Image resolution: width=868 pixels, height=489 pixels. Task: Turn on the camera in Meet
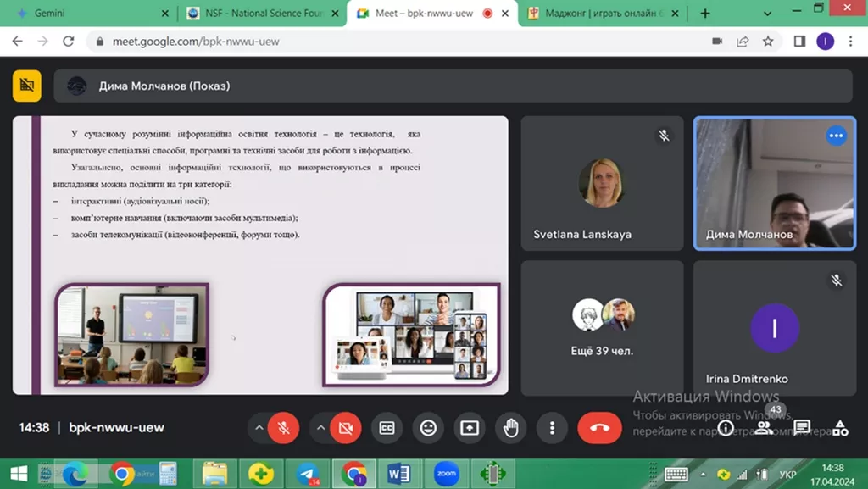(x=345, y=428)
